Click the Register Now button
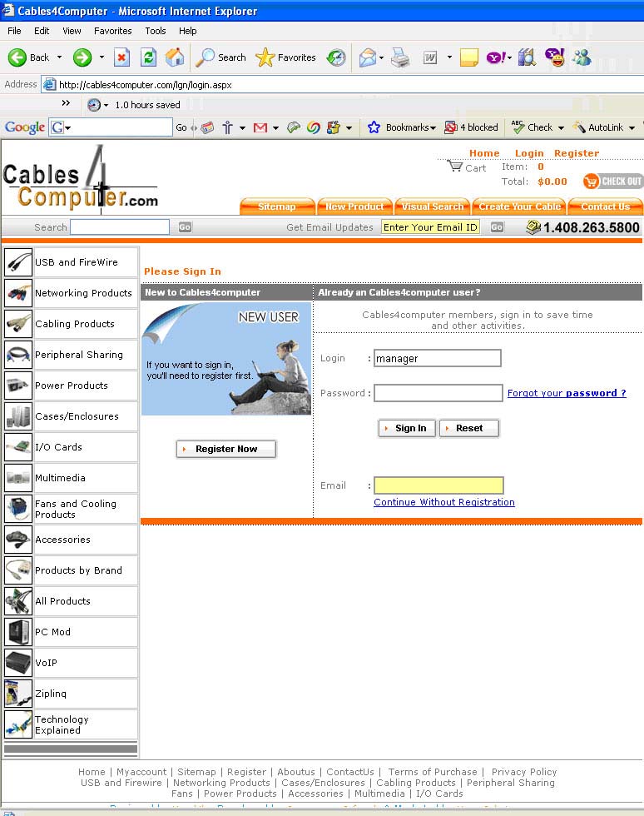The image size is (644, 816). [225, 449]
